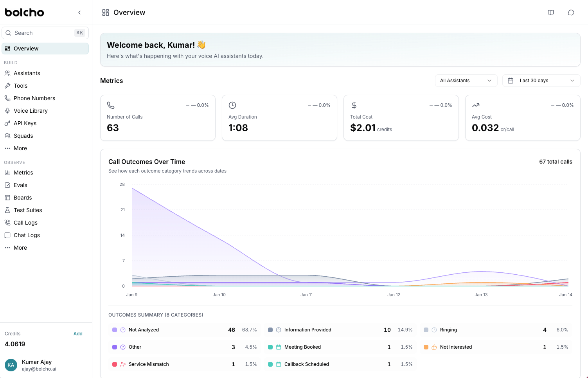Click the Not Analyzed purple color swatch
The image size is (588, 378).
click(x=115, y=330)
